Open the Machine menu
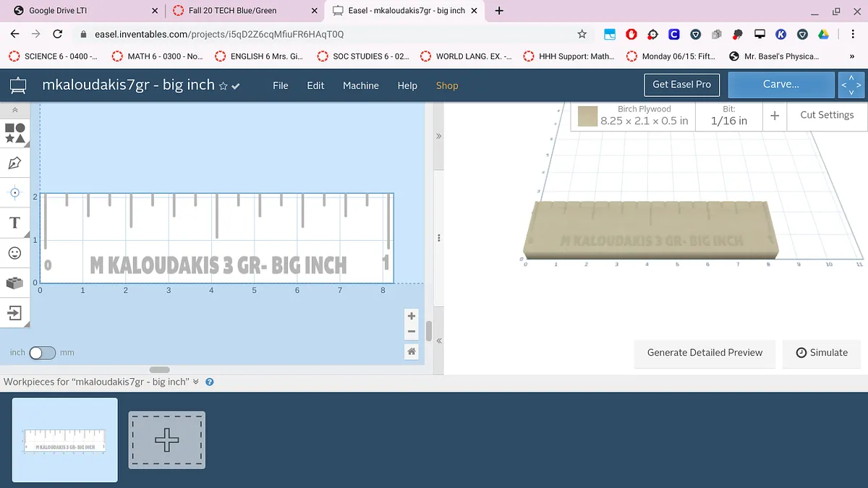The image size is (868, 488). pos(360,85)
